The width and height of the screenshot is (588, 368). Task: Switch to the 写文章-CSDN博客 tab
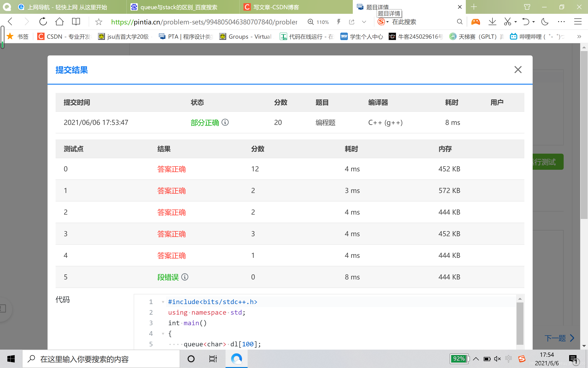point(296,7)
